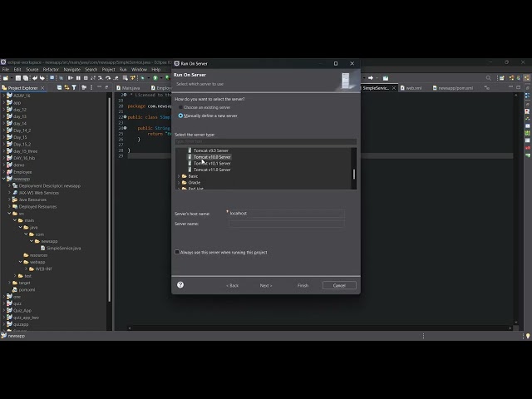Image resolution: width=532 pixels, height=399 pixels.
Task: Switch to the newsapp/pom.xml tab
Action: (x=453, y=88)
